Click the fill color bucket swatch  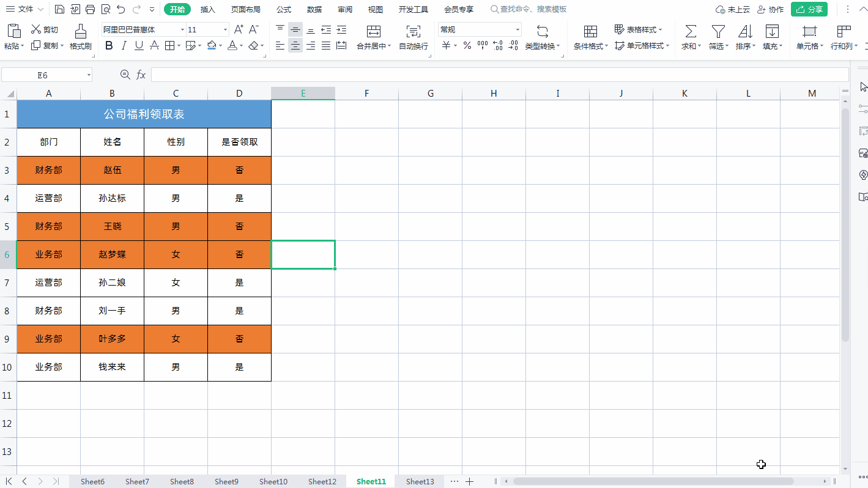tap(212, 45)
